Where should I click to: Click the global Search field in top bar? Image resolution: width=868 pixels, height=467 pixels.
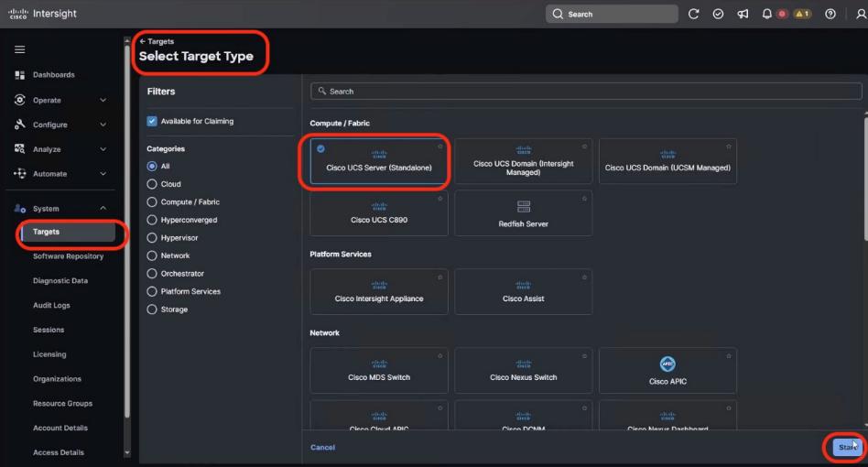point(612,14)
